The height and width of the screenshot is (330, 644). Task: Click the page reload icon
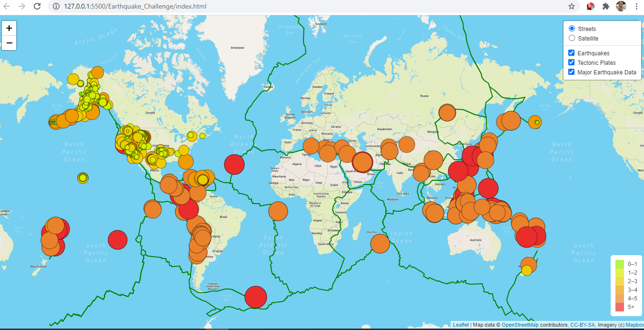[x=37, y=7]
